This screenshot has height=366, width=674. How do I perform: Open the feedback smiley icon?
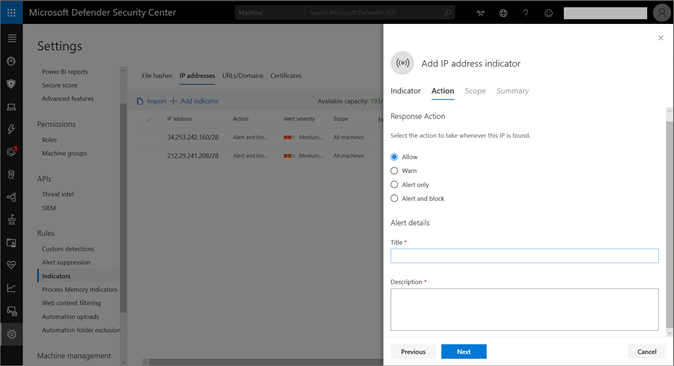[x=548, y=13]
